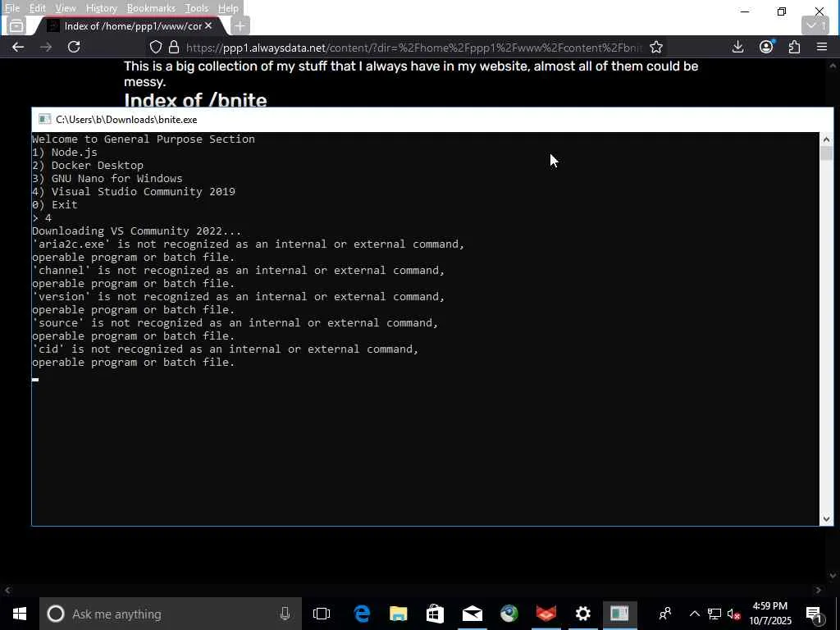840x630 pixels.
Task: Open network status tray icon
Action: click(714, 614)
